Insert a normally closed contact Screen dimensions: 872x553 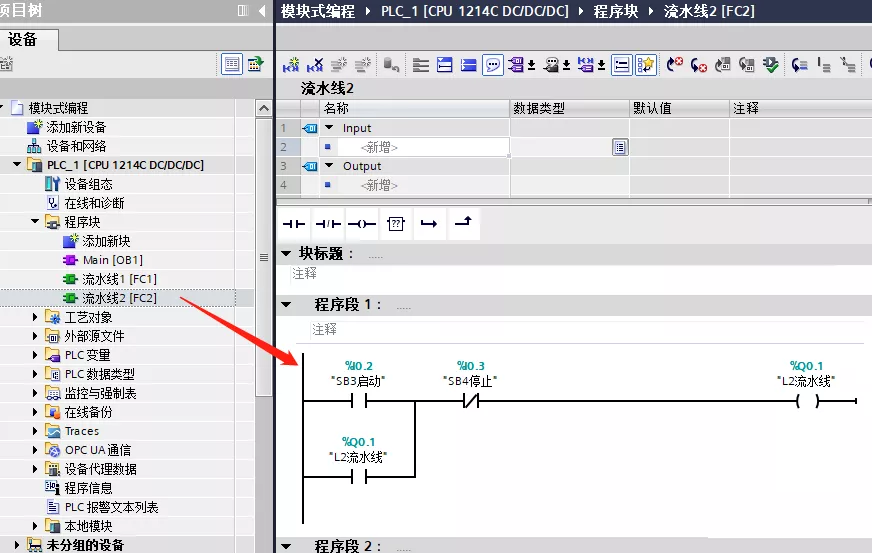click(327, 224)
